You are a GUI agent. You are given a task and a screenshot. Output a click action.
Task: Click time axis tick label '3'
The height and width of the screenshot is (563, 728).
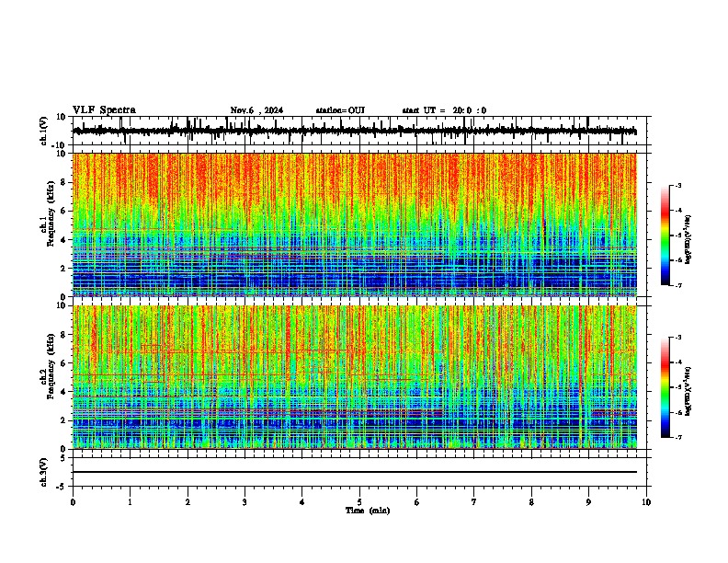point(245,502)
